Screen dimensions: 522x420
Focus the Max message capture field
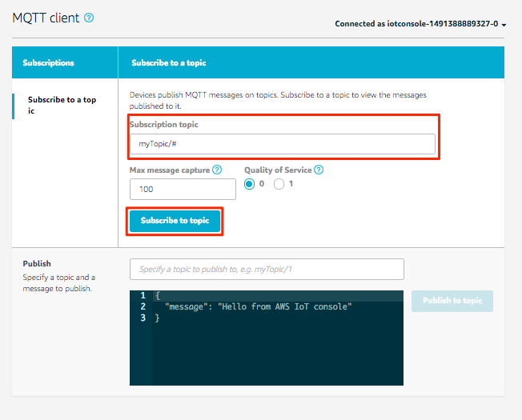tap(183, 190)
